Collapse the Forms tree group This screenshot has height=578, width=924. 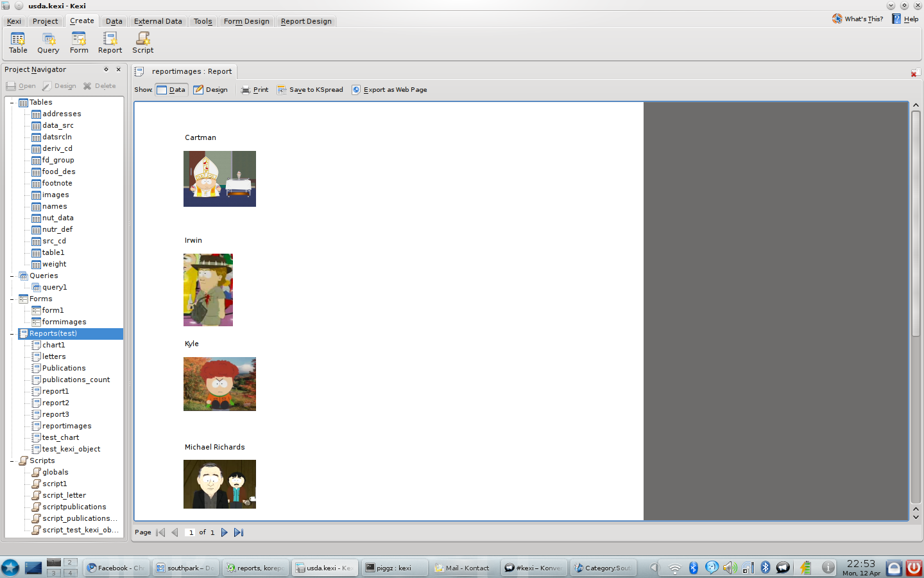12,299
